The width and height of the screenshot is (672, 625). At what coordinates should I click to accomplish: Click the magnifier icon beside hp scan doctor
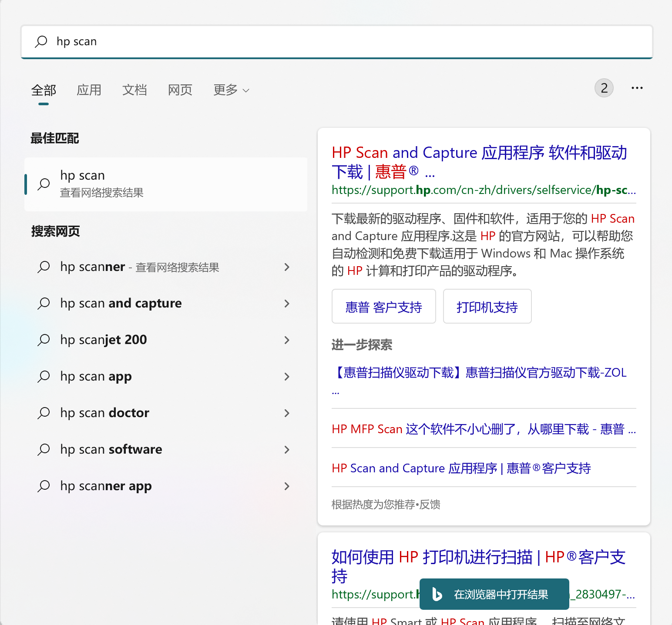(x=44, y=413)
